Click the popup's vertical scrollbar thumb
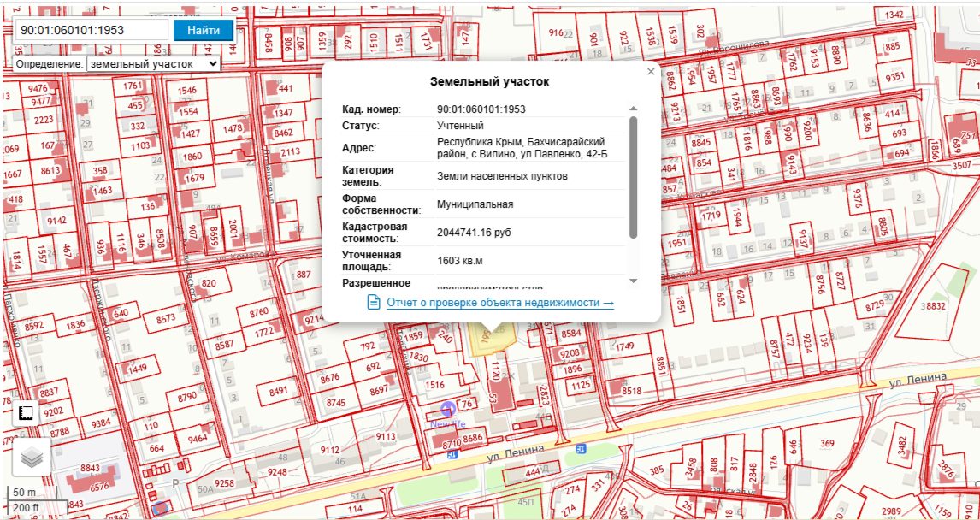Image resolution: width=980 pixels, height=520 pixels. pos(633,178)
